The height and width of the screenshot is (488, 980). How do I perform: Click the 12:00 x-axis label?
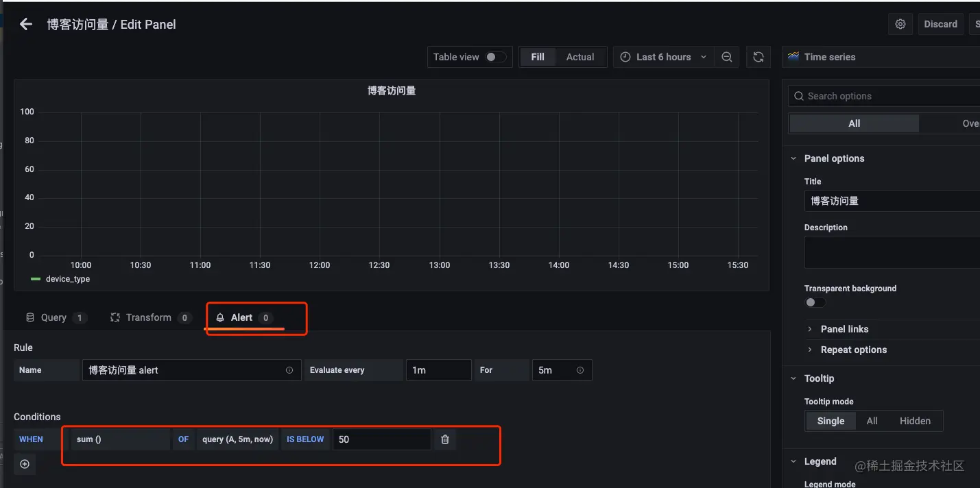(320, 265)
